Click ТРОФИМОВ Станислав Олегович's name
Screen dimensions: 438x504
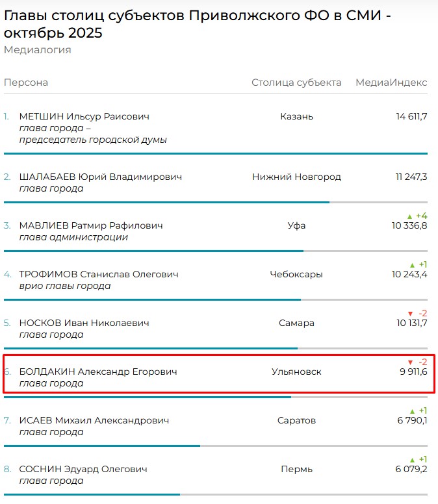point(99,274)
